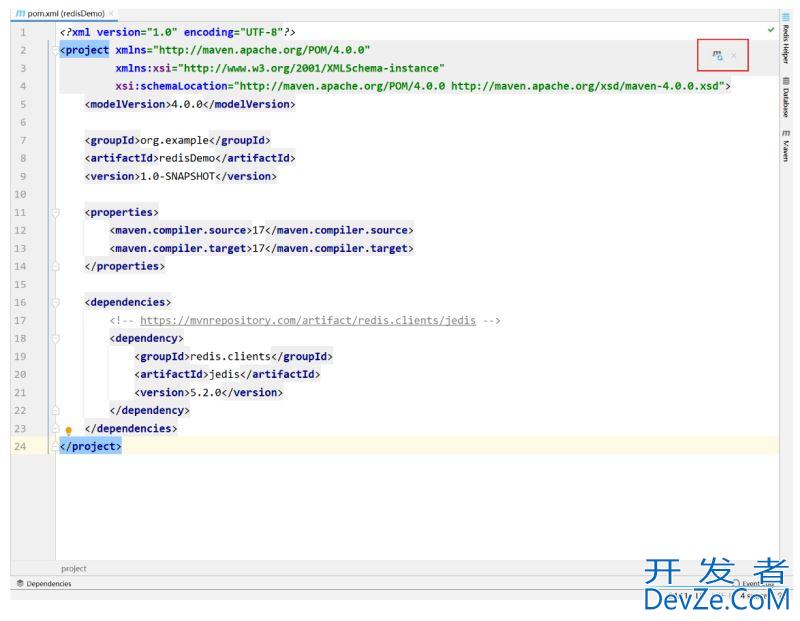Click the xsi:schemaLocation attribute line

tap(422, 86)
